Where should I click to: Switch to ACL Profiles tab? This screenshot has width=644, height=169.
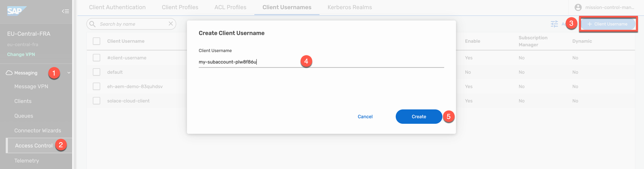[230, 7]
